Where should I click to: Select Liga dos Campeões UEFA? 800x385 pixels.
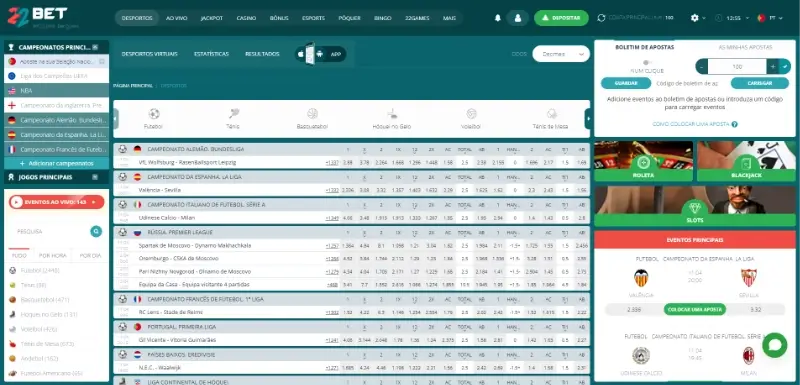(56, 76)
